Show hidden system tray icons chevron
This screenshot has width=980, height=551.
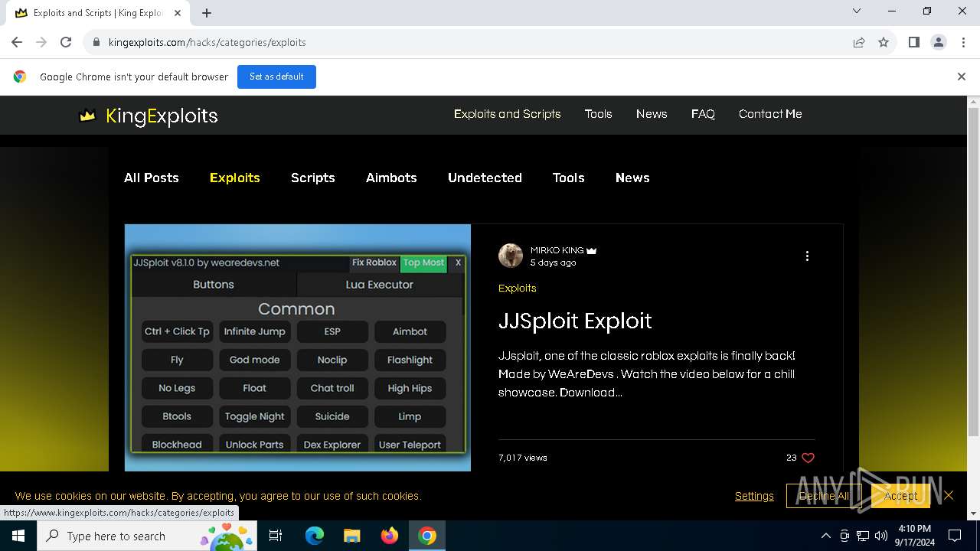coord(825,536)
